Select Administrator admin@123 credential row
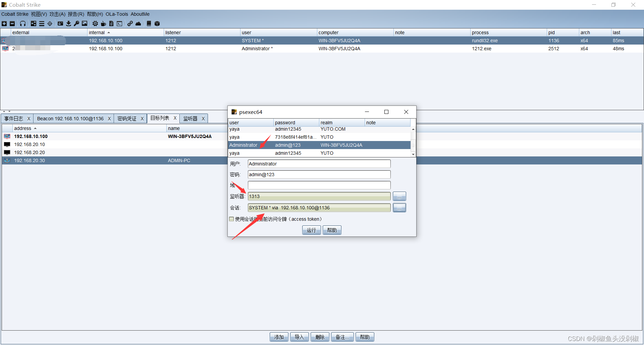This screenshot has height=345, width=644. (319, 145)
